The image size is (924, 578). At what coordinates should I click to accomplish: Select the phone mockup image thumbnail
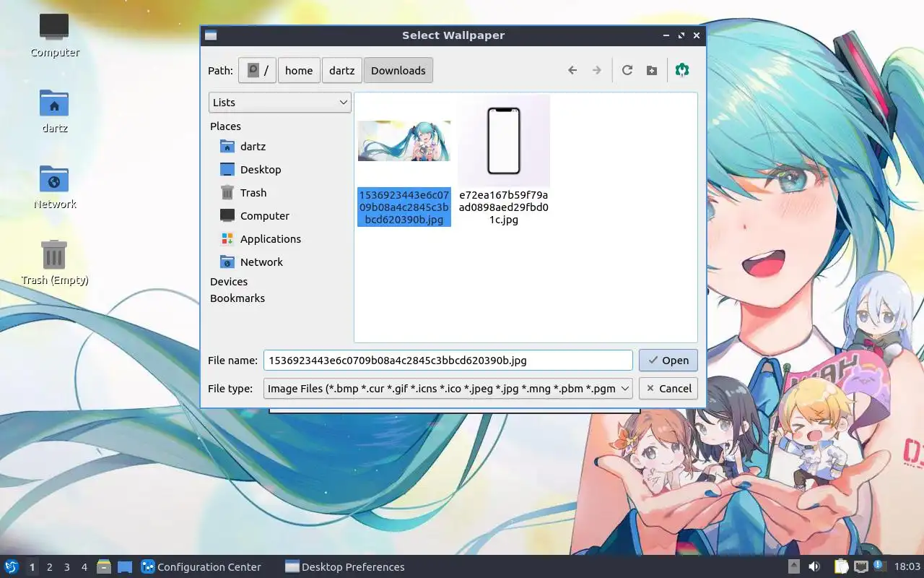click(x=504, y=141)
